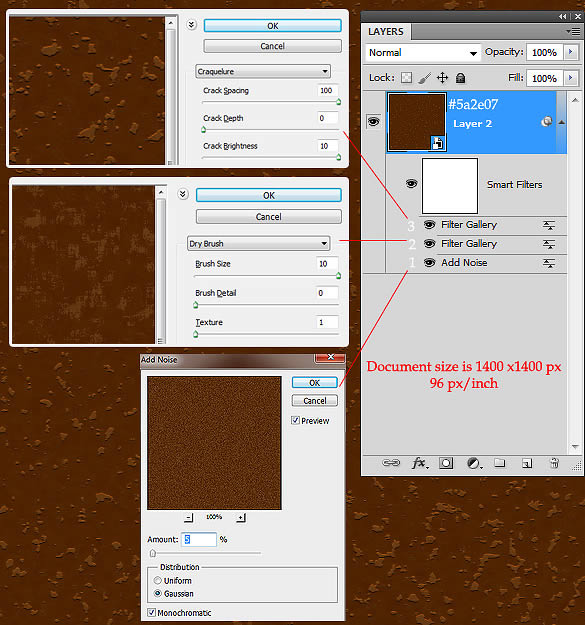Toggle Add Noise filter visibility
This screenshot has width=585, height=625.
(x=429, y=263)
